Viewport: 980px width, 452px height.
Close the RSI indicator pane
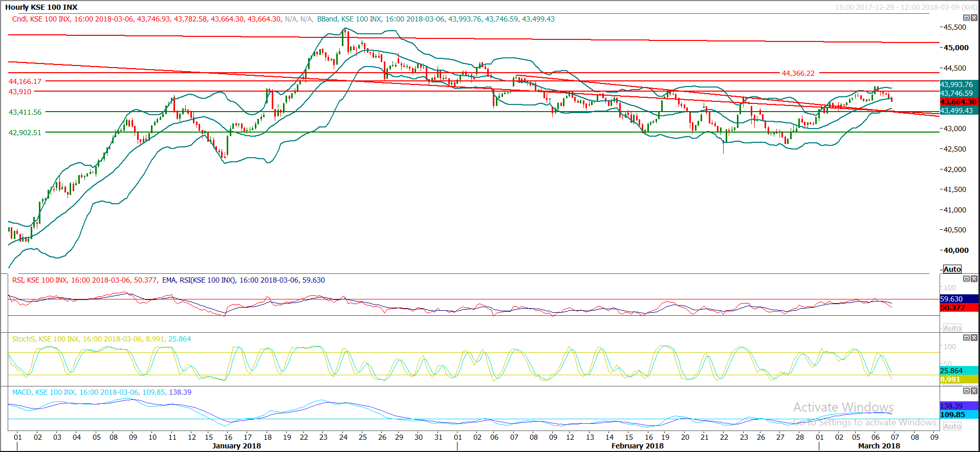point(974,279)
